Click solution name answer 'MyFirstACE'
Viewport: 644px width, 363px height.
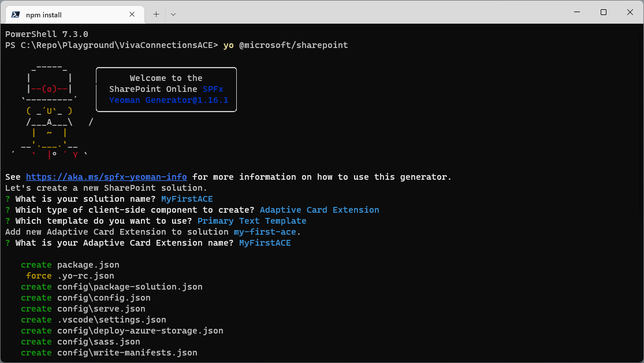(187, 199)
